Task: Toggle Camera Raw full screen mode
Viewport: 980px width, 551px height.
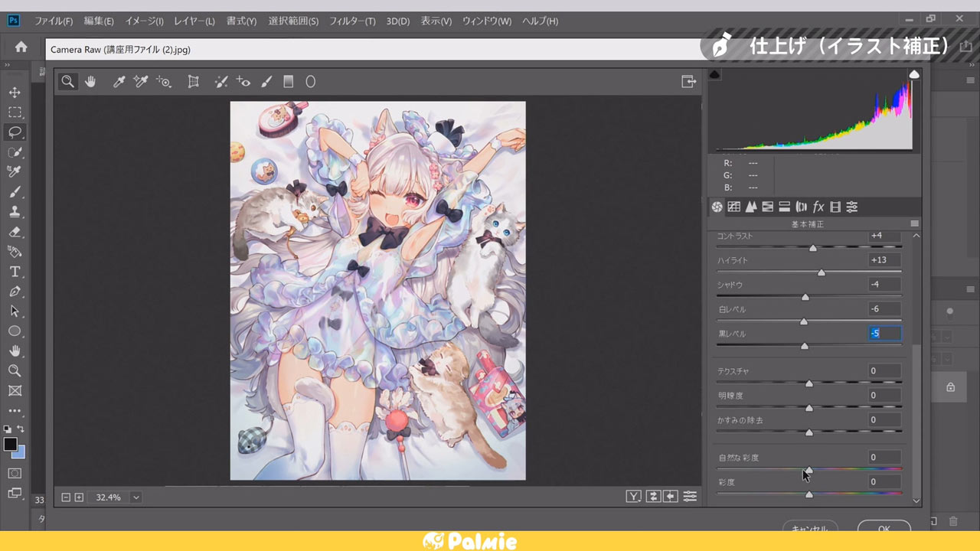Action: pyautogui.click(x=688, y=81)
